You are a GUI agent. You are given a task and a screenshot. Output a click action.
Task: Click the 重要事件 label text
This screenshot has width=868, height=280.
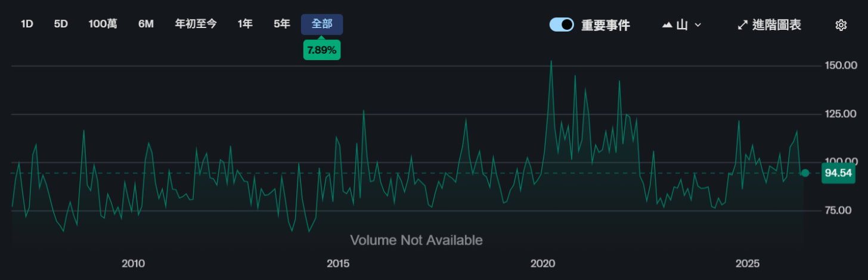[606, 25]
